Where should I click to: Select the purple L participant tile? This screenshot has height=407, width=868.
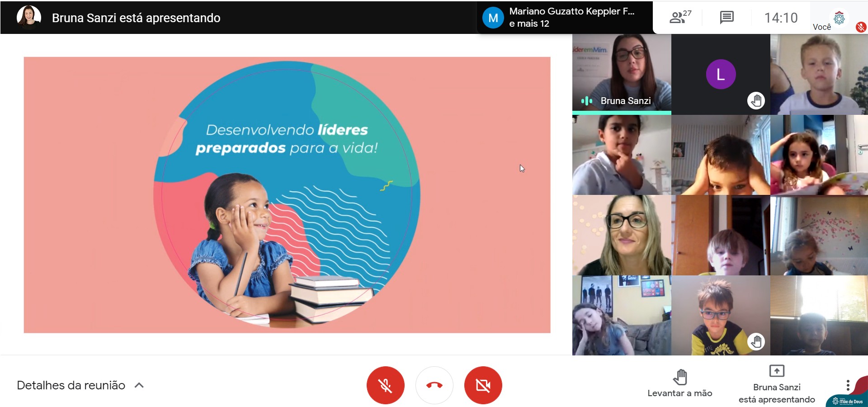(721, 74)
